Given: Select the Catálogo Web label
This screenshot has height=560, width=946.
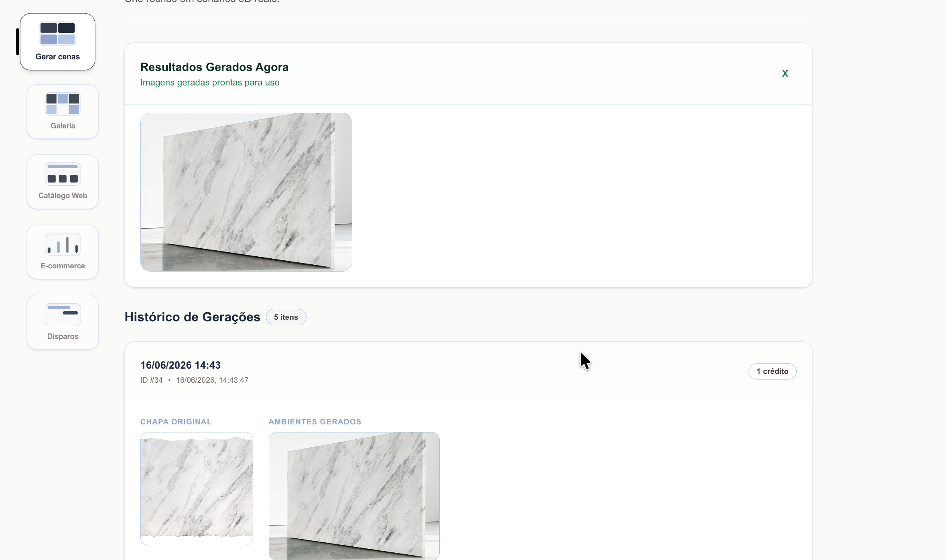Looking at the screenshot, I should [x=63, y=195].
